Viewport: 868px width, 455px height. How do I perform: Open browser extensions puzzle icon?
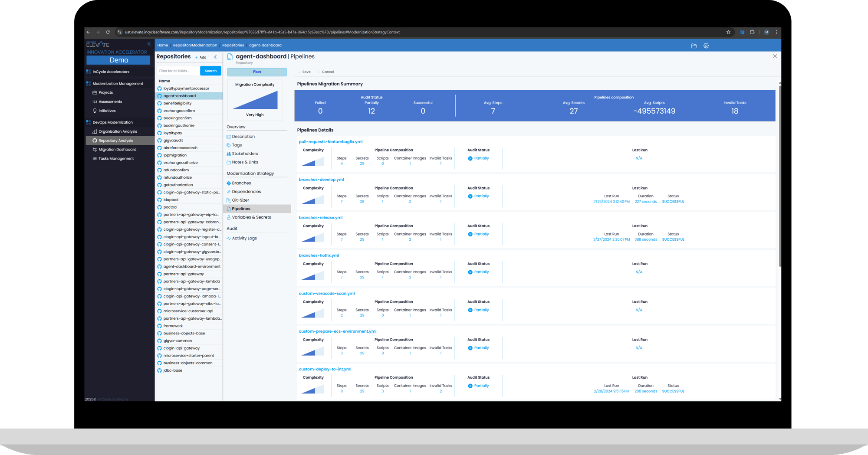click(x=752, y=32)
